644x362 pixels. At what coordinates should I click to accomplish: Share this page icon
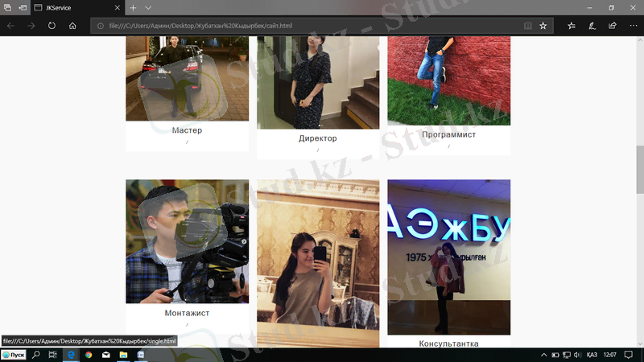pos(613,26)
